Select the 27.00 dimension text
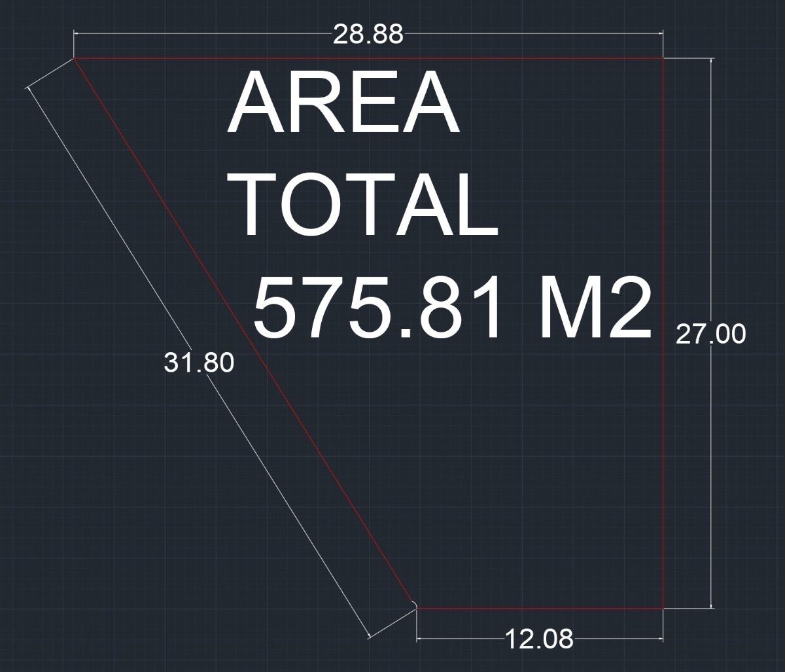The image size is (785, 672). point(710,334)
